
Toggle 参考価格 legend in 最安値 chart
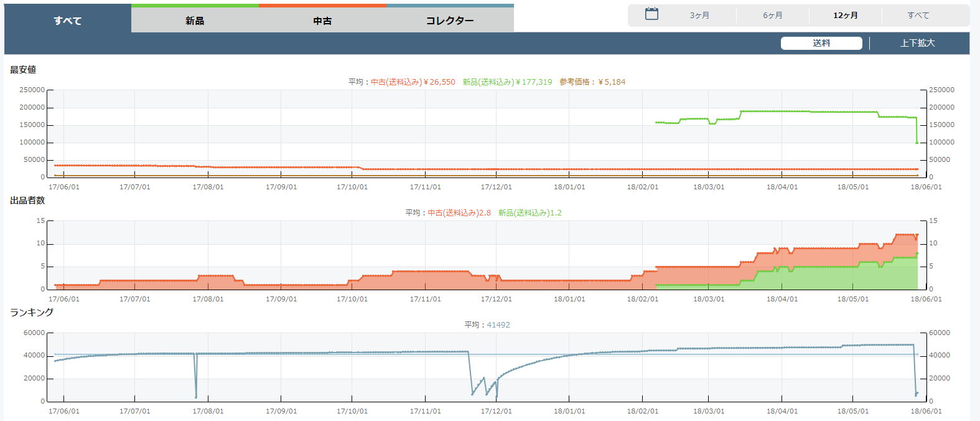[x=592, y=82]
